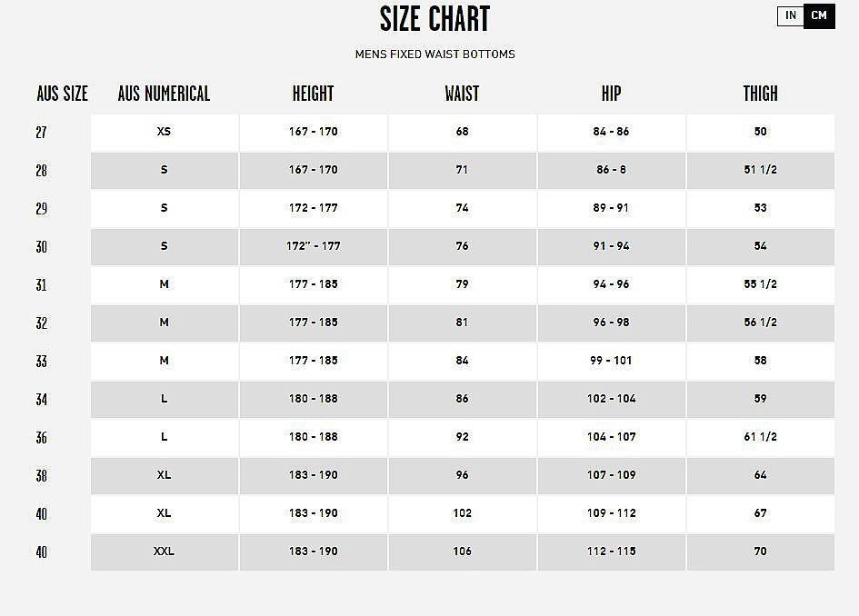
Task: Select the XS size cell
Action: click(164, 132)
